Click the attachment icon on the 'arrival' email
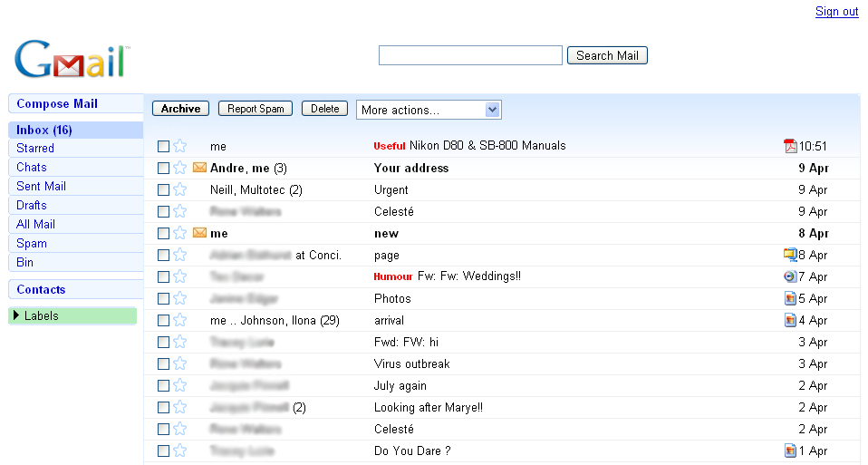The image size is (868, 465). [x=790, y=320]
